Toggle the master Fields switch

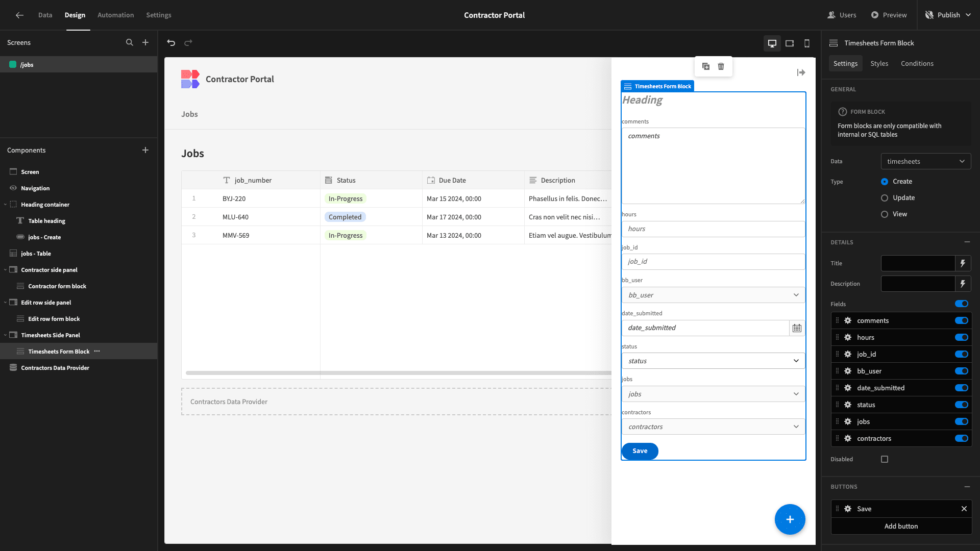(x=962, y=304)
